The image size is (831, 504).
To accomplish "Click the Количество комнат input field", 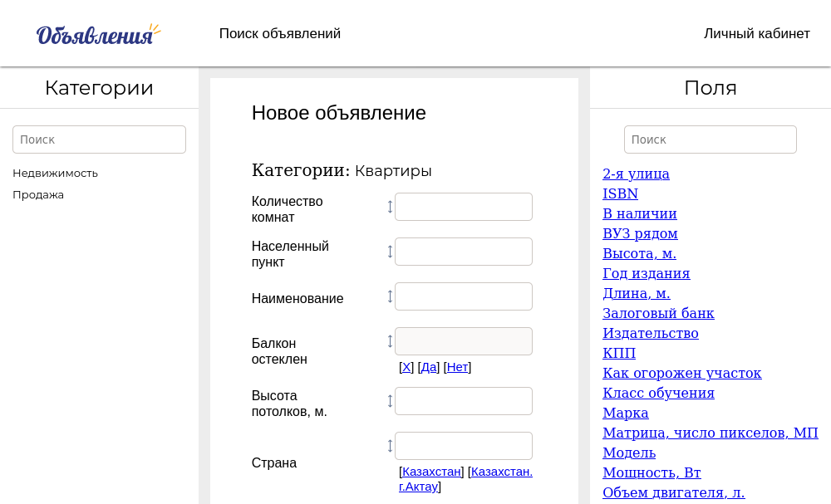I will pyautogui.click(x=463, y=207).
